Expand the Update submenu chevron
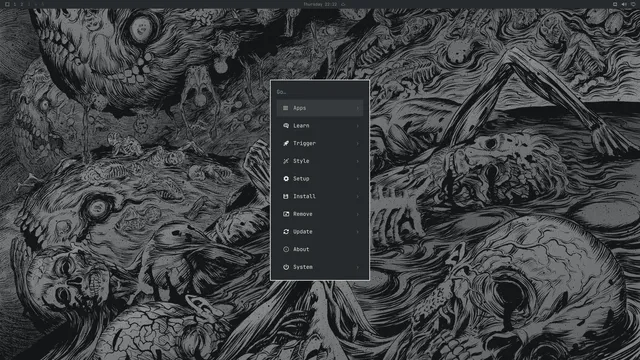Screen dimensions: 640x360 pyautogui.click(x=358, y=232)
